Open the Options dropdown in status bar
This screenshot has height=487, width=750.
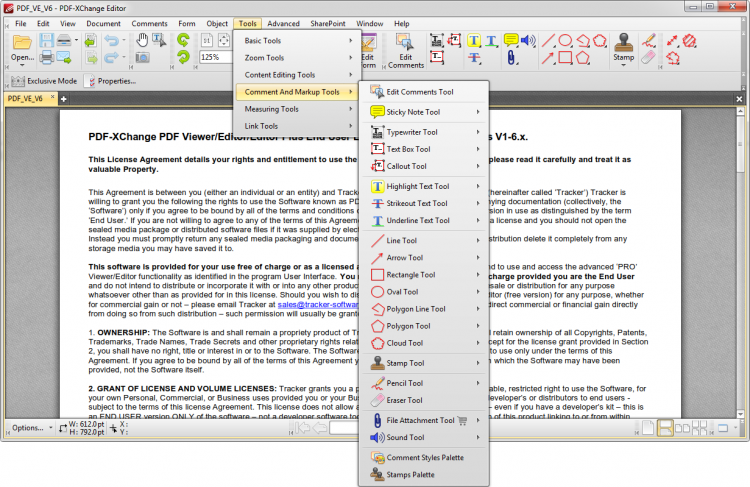click(x=32, y=428)
